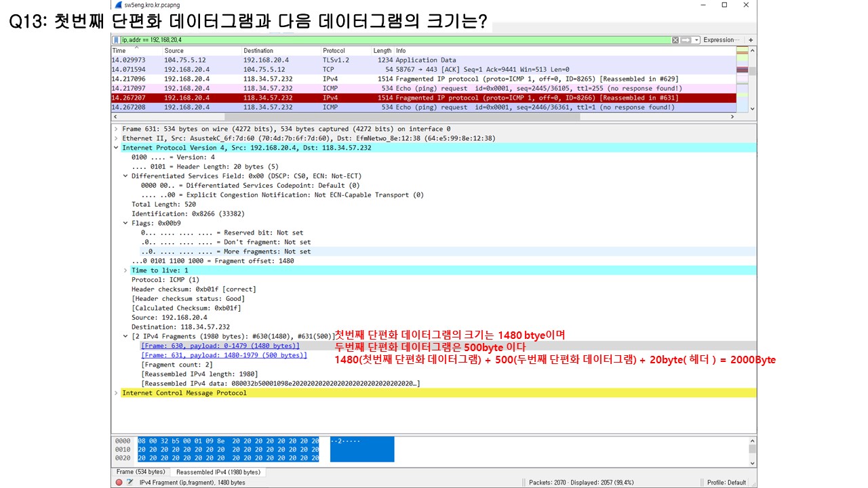Select Header checksum: 0xb01f field
The image size is (868, 488).
(x=194, y=289)
